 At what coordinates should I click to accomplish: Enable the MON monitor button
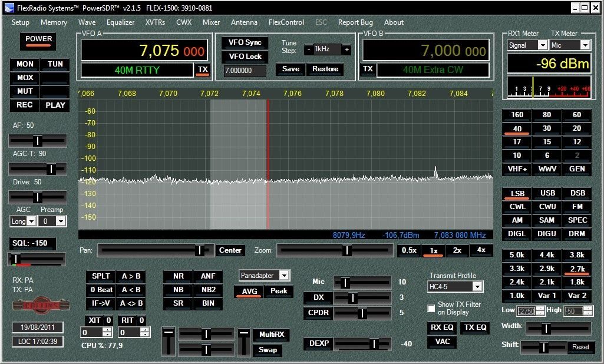pyautogui.click(x=25, y=64)
